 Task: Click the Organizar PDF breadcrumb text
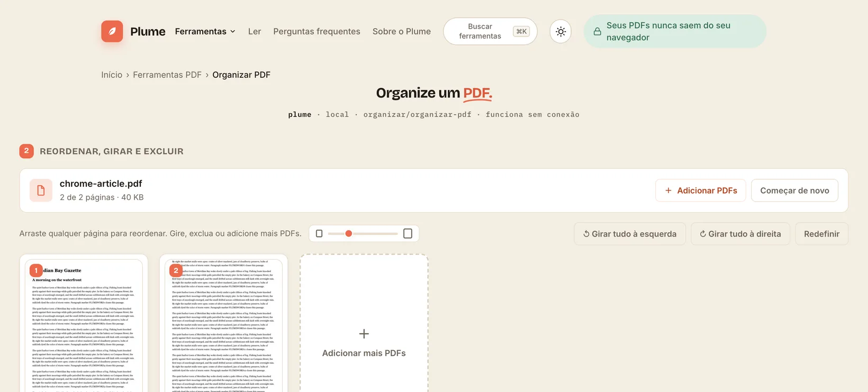(241, 75)
